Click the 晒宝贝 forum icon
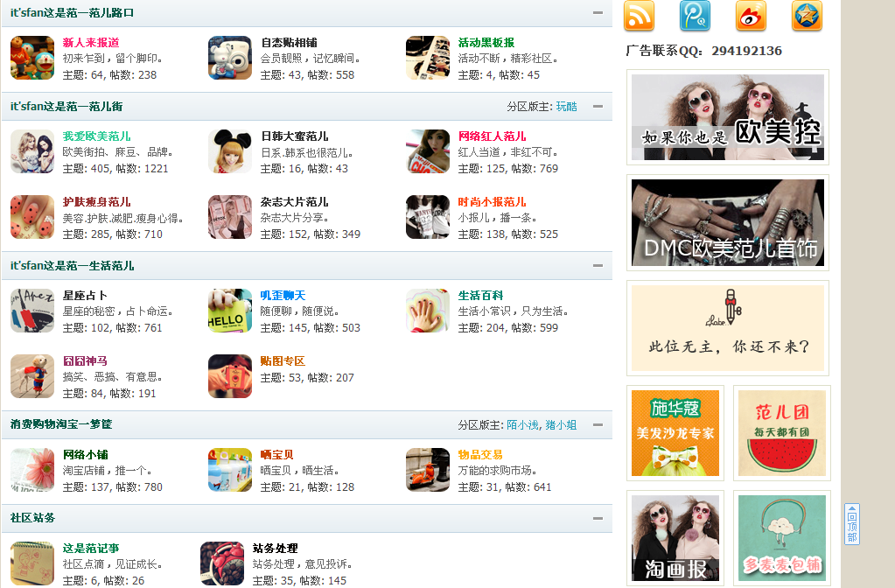Screen dimensions: 895x588 click(x=230, y=470)
